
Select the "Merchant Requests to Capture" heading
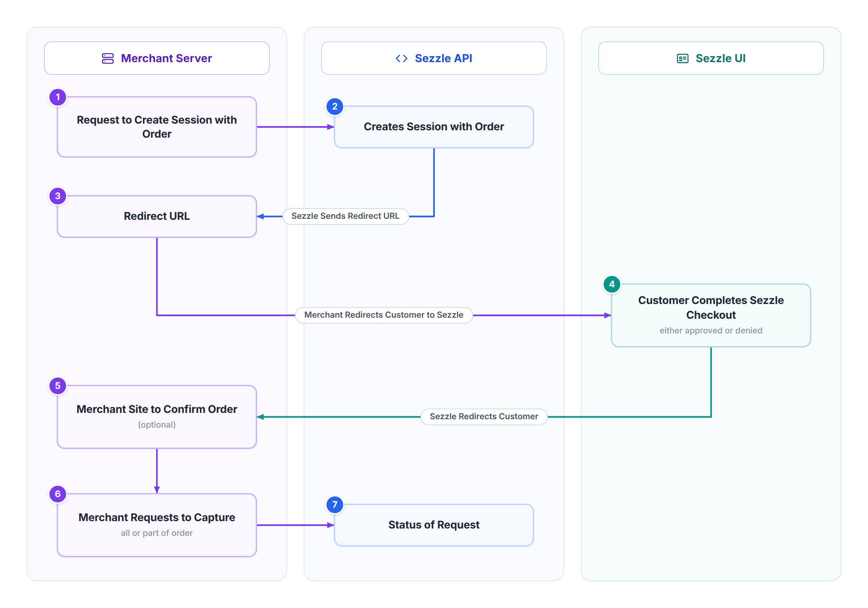pyautogui.click(x=157, y=517)
